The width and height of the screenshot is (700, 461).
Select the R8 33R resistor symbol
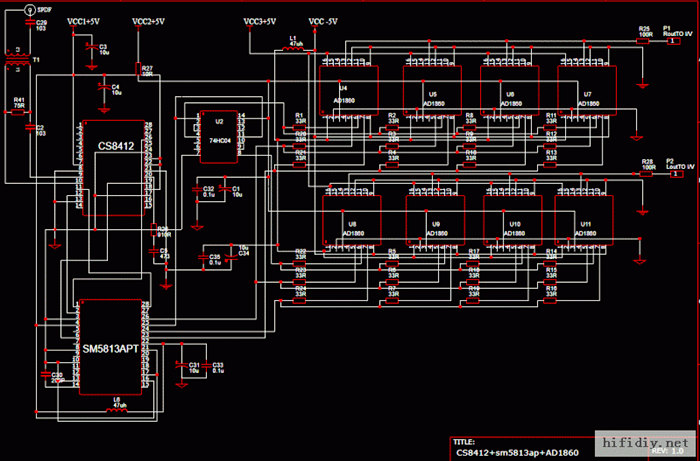click(469, 128)
